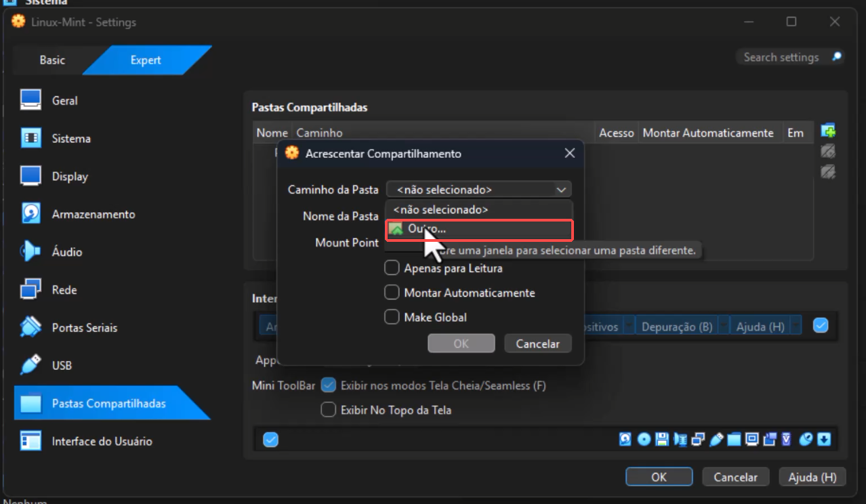This screenshot has width=866, height=504.
Task: Choose the Outro... option in the list
Action: [x=479, y=230]
